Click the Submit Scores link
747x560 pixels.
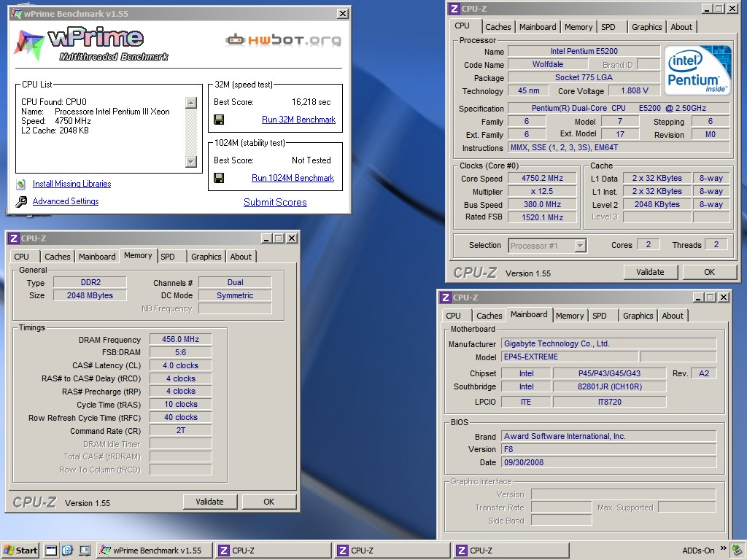click(275, 203)
